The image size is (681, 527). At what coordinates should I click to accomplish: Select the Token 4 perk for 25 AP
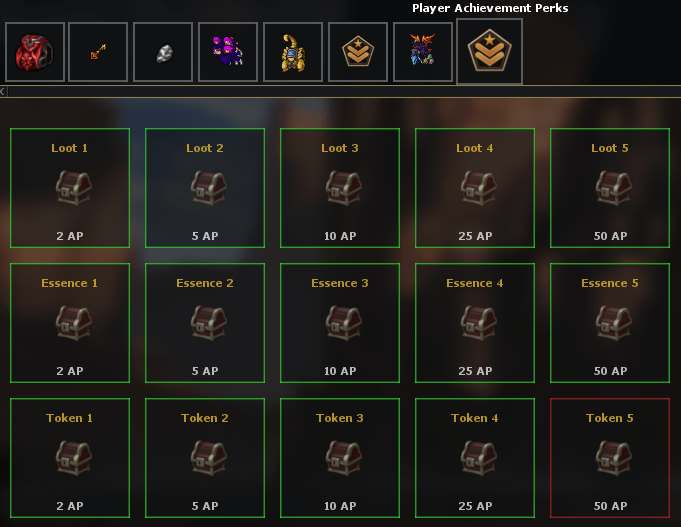(x=475, y=458)
